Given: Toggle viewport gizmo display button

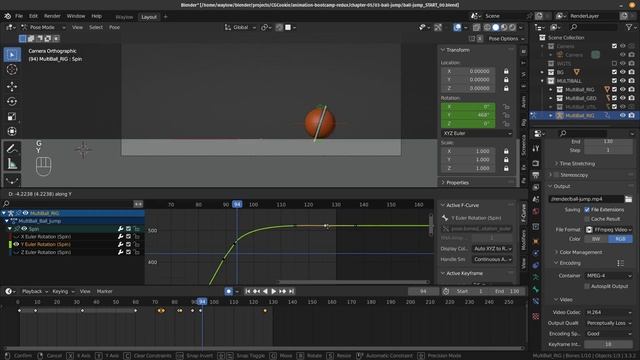Looking at the screenshot, I should [438, 27].
